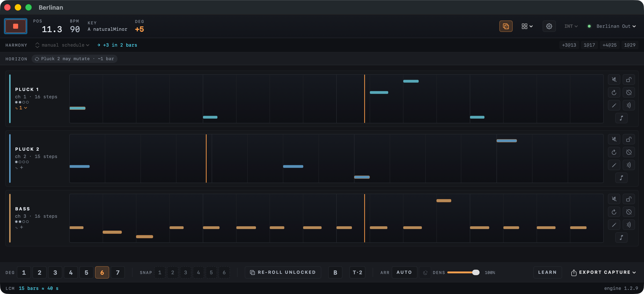Mute the Pluck 2 track
Screen dimensions: 644x294
click(x=614, y=139)
